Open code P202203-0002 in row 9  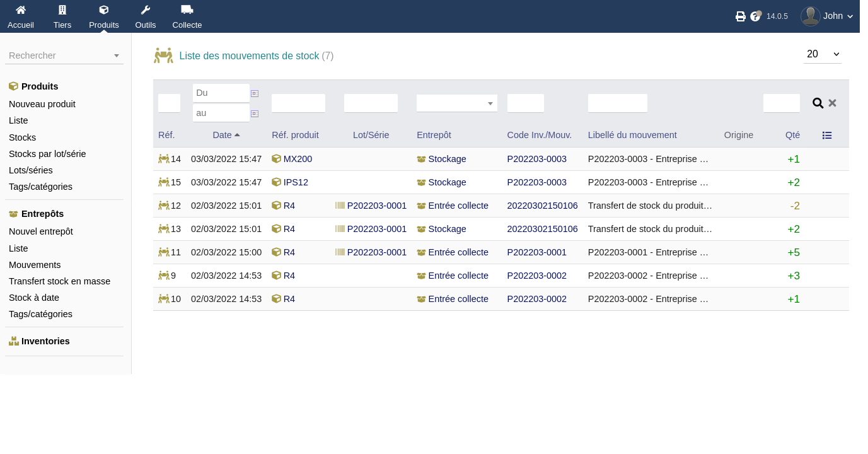(537, 276)
